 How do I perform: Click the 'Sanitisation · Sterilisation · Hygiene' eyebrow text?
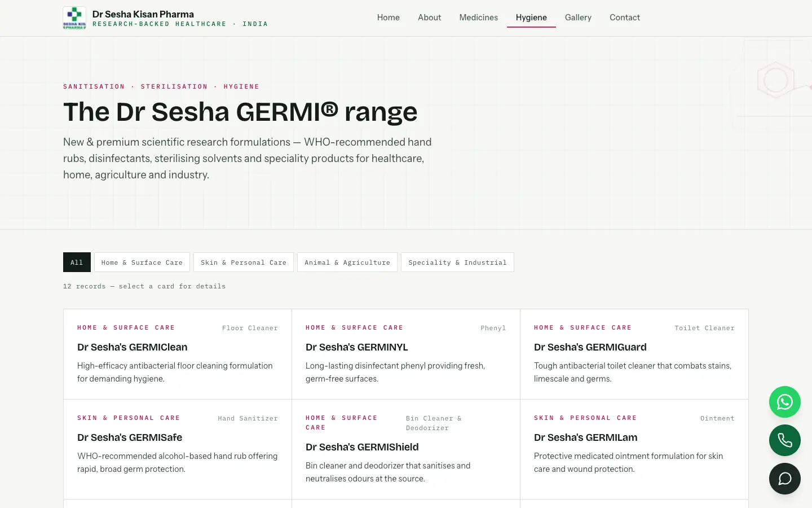click(161, 86)
